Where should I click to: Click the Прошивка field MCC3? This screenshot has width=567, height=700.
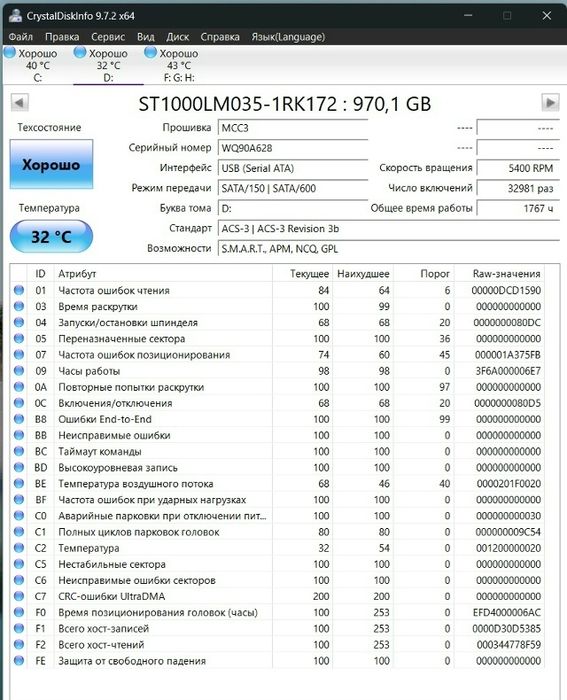[293, 128]
